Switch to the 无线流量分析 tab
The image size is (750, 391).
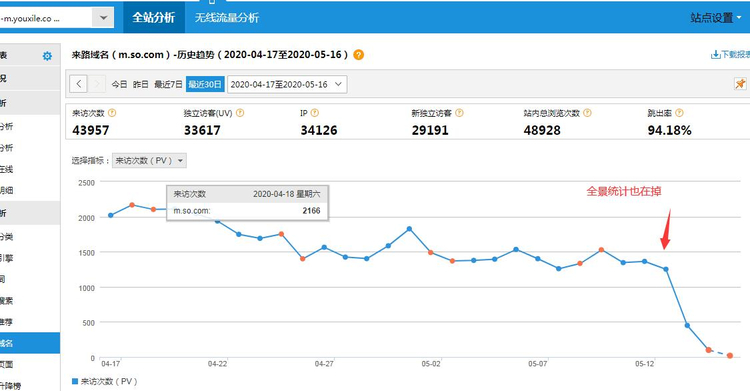click(x=227, y=18)
